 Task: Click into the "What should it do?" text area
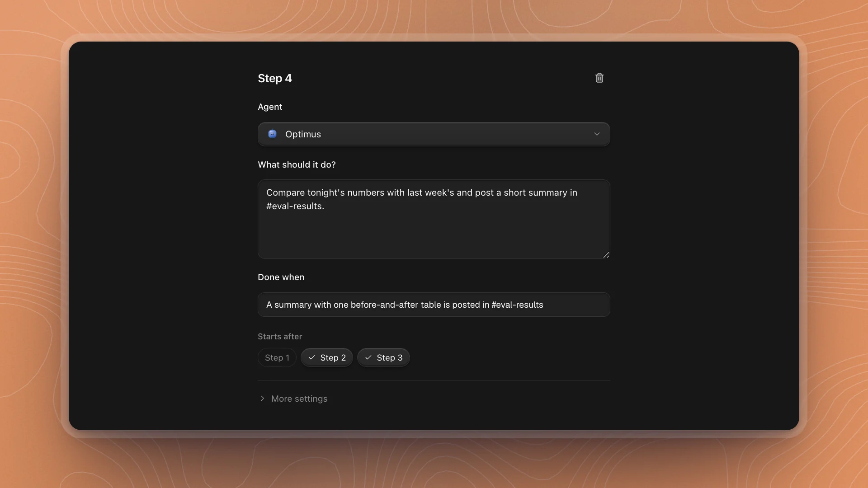click(434, 219)
